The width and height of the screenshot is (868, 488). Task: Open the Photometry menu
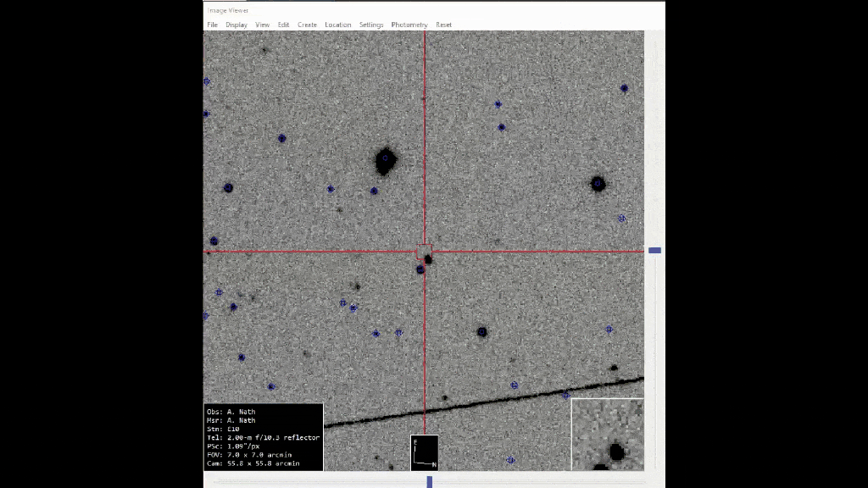[409, 25]
